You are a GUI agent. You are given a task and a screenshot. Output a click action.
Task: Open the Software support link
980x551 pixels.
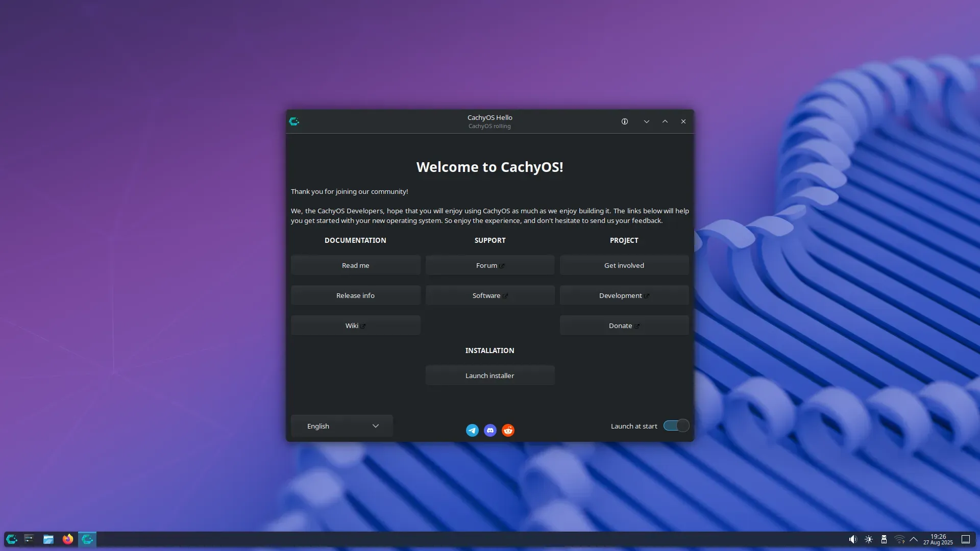490,295
